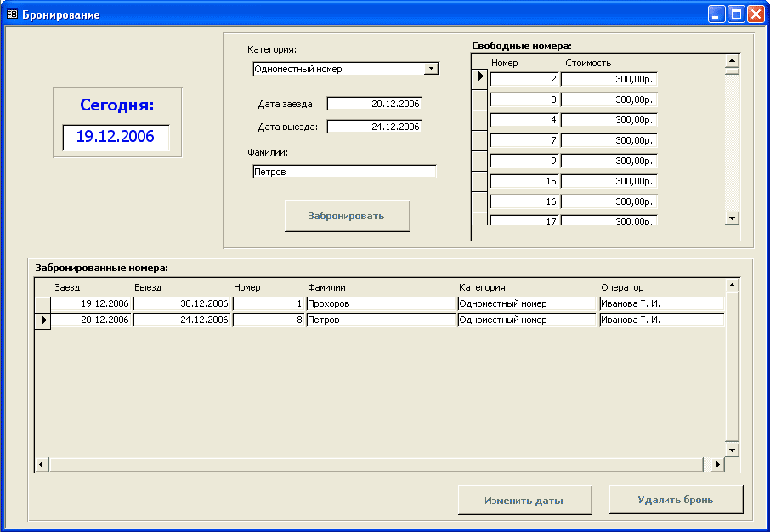Select free room number 15 cell
Screen dimensions: 770x532
click(524, 181)
